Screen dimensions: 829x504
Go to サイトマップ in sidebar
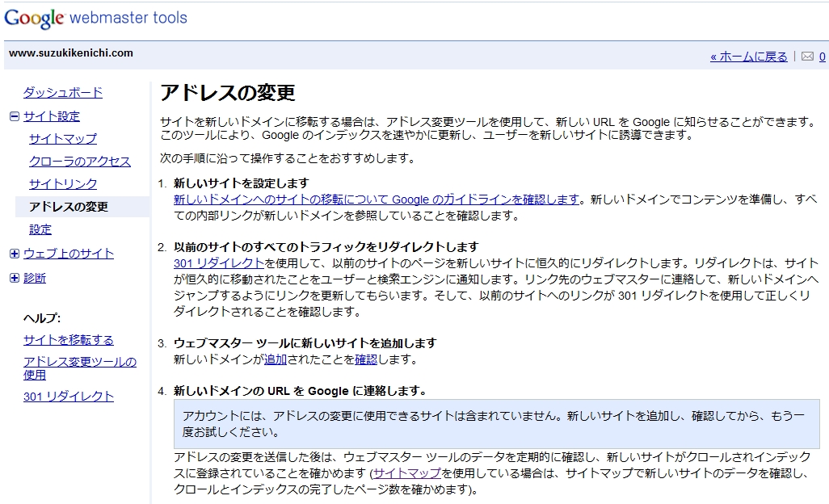click(63, 139)
